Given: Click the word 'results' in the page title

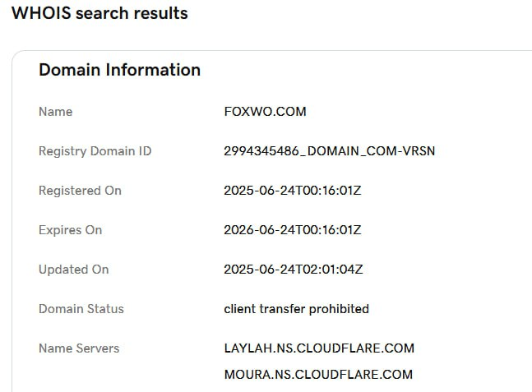Looking at the screenshot, I should [x=159, y=14].
